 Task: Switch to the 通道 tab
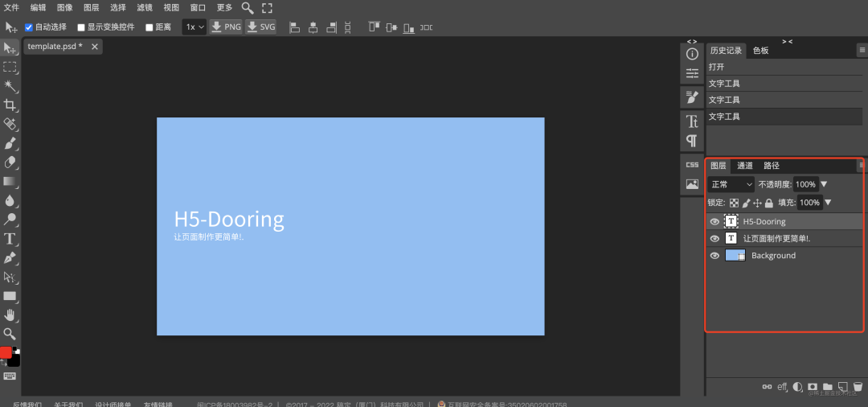pos(745,166)
